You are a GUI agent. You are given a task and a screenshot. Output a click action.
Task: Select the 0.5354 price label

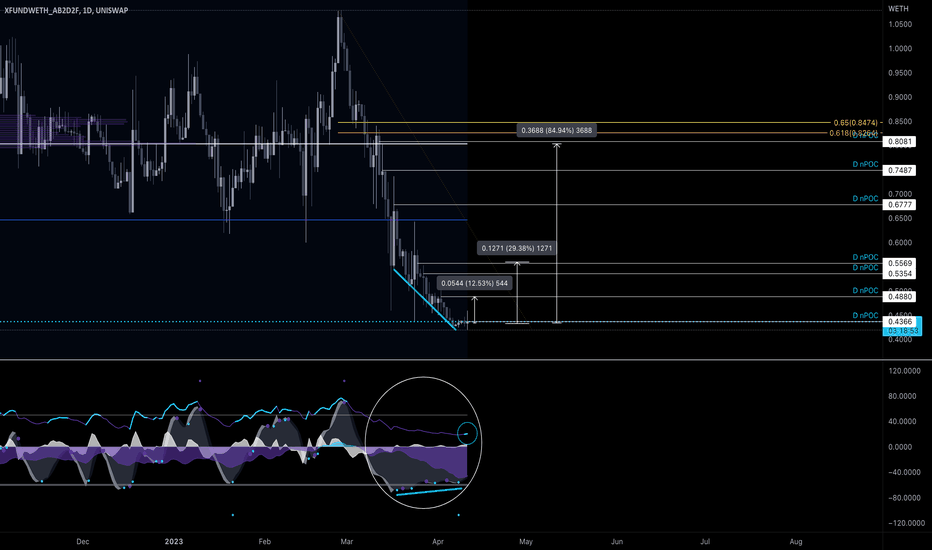[900, 274]
